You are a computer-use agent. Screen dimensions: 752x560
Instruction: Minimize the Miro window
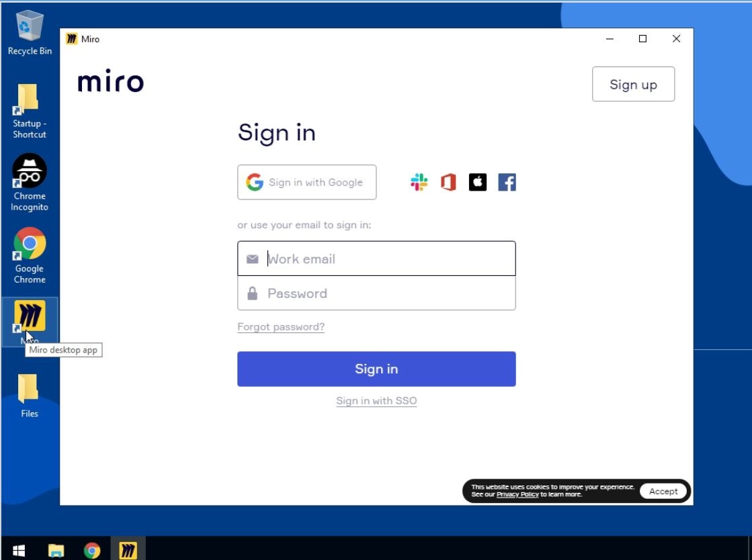click(610, 39)
